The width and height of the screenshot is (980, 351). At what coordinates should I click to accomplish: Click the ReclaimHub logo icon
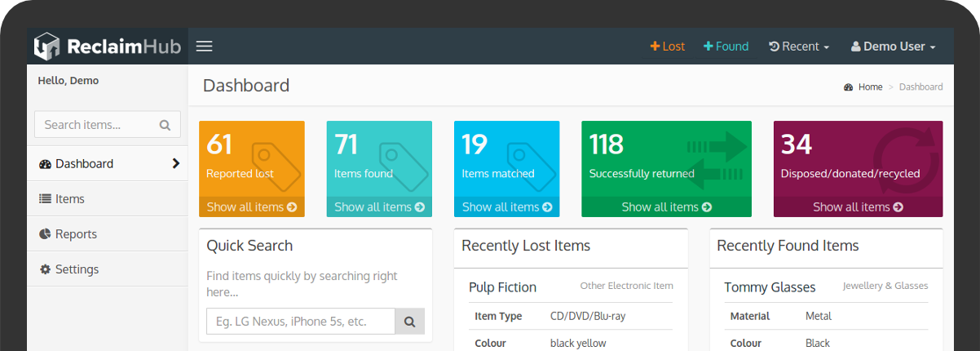coord(46,47)
